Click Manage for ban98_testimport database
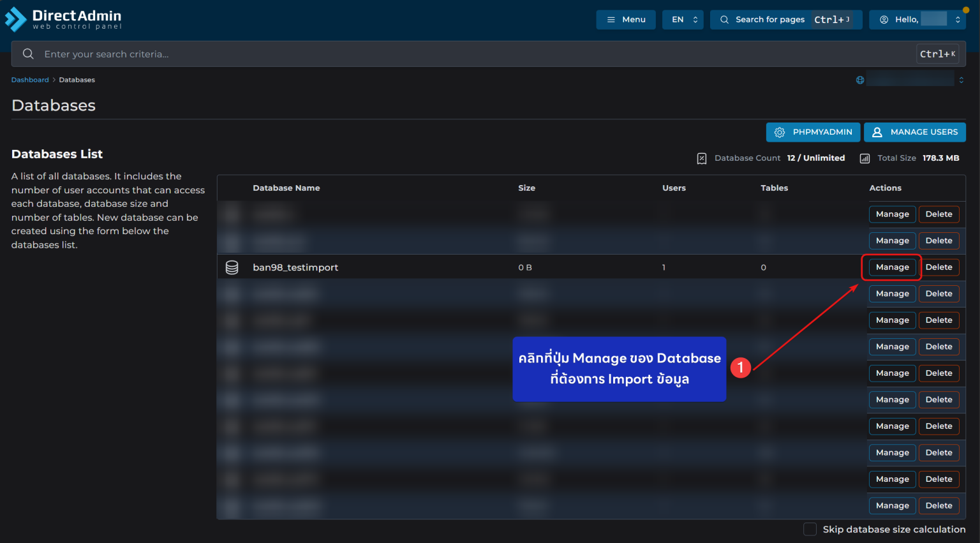The height and width of the screenshot is (543, 980). pyautogui.click(x=892, y=267)
